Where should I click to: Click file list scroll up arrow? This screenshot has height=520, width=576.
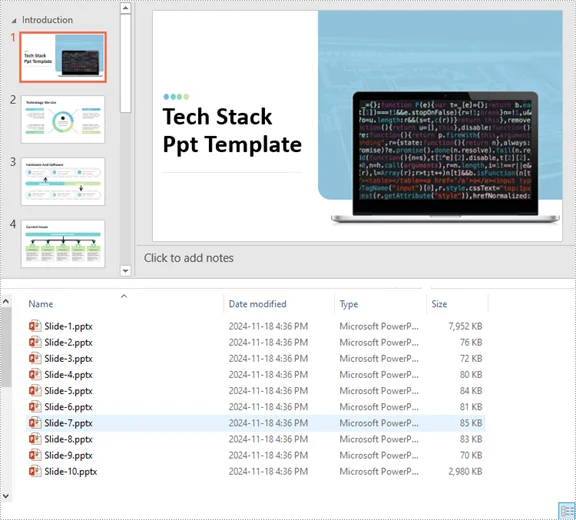6,302
